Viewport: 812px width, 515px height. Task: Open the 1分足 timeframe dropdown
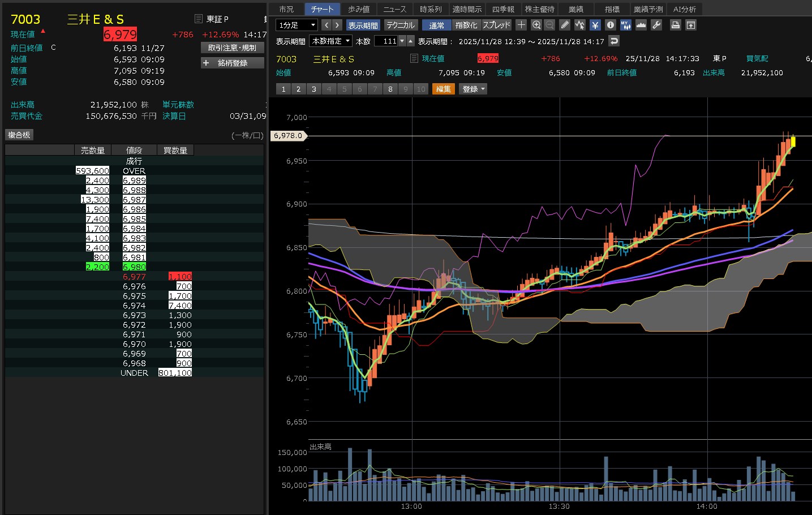tap(297, 25)
